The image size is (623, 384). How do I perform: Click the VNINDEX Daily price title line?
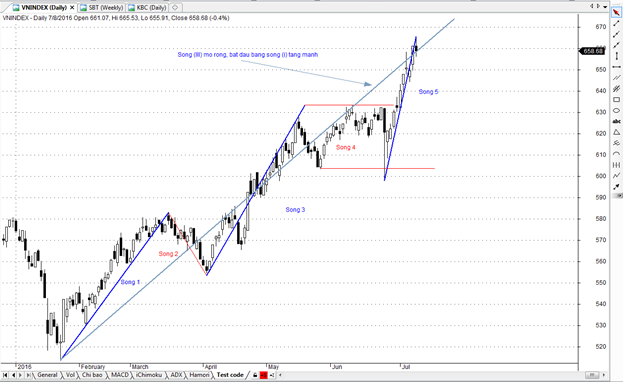click(x=116, y=18)
